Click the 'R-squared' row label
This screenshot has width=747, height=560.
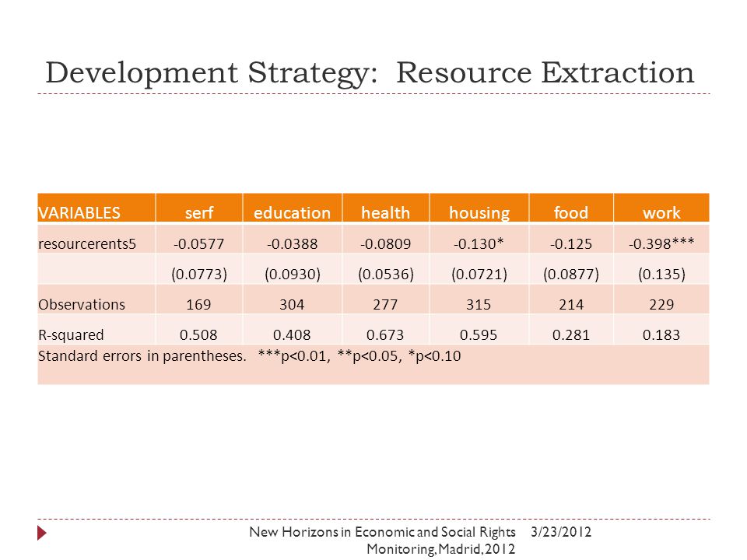[71, 334]
